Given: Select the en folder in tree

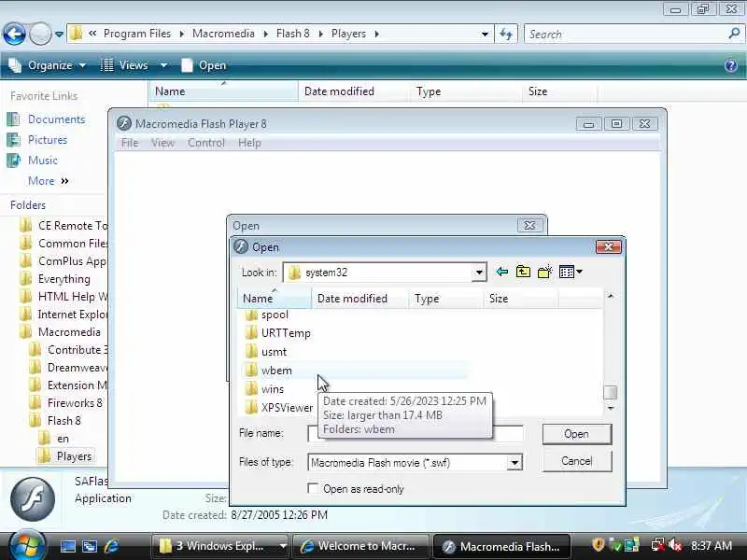Looking at the screenshot, I should pos(54,439).
